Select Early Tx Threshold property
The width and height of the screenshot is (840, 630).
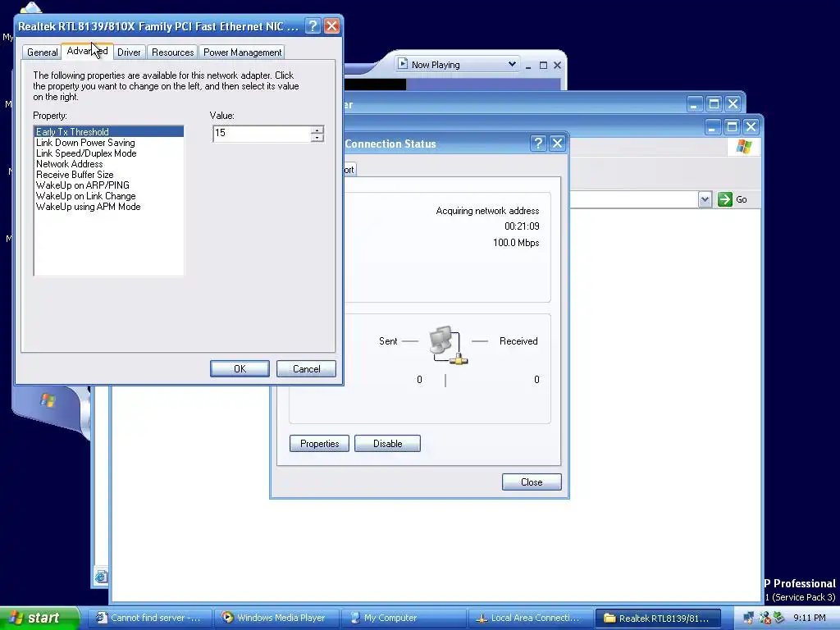pos(109,132)
